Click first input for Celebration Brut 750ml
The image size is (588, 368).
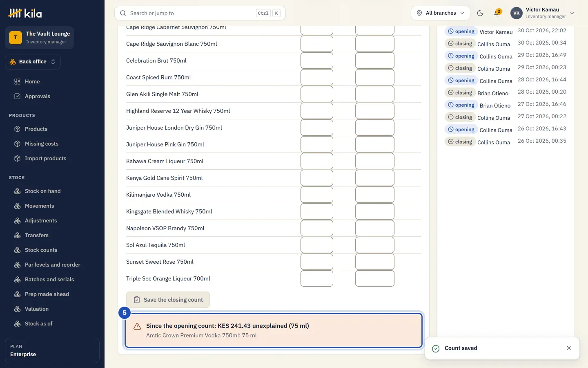(x=317, y=61)
